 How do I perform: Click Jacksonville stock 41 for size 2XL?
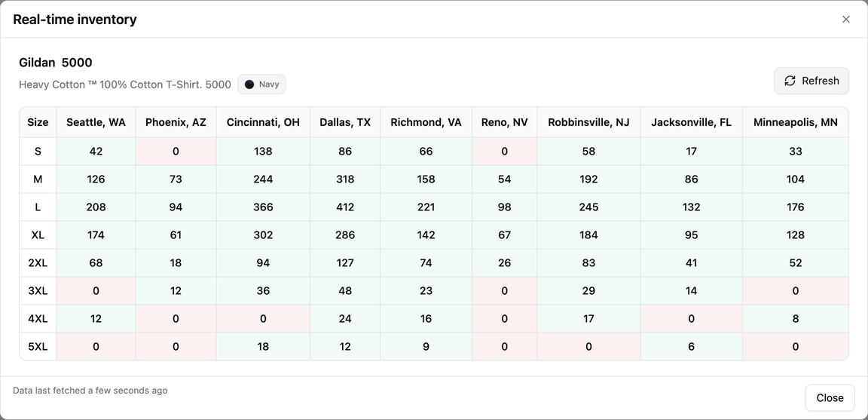point(692,263)
